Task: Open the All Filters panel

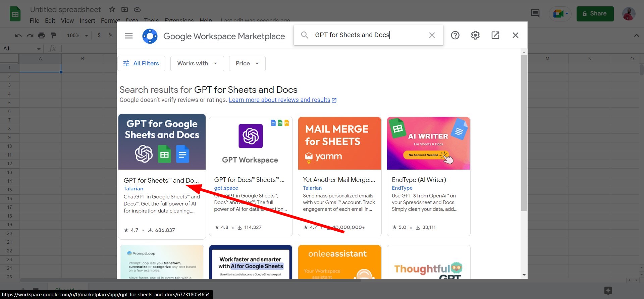Action: click(x=141, y=63)
